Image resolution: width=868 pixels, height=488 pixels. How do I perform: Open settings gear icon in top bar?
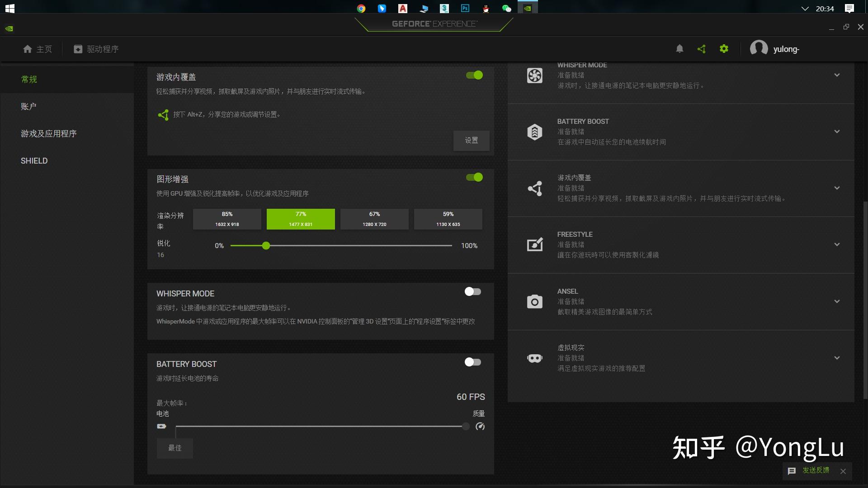724,49
